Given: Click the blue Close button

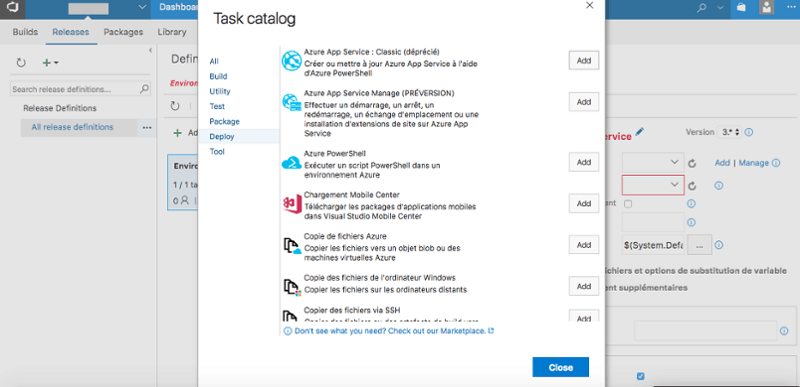Looking at the screenshot, I should tap(561, 367).
